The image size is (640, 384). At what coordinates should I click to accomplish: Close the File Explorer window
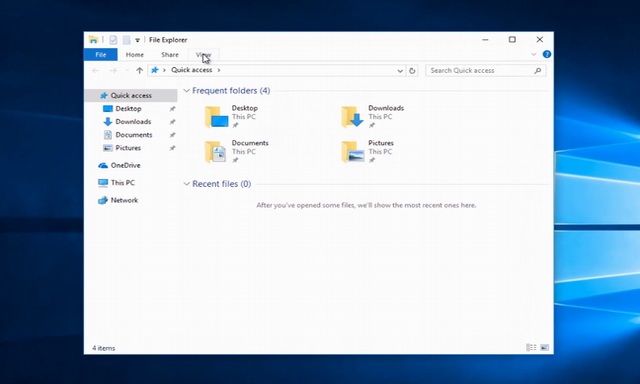[540, 40]
